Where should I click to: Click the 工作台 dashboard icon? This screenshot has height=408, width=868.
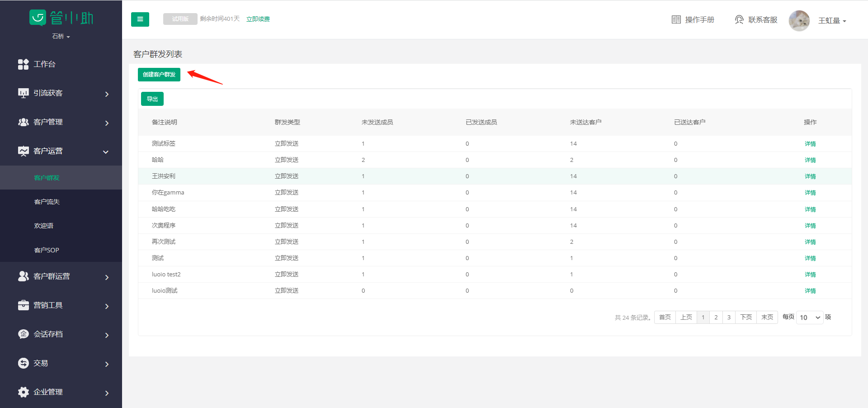pyautogui.click(x=24, y=64)
